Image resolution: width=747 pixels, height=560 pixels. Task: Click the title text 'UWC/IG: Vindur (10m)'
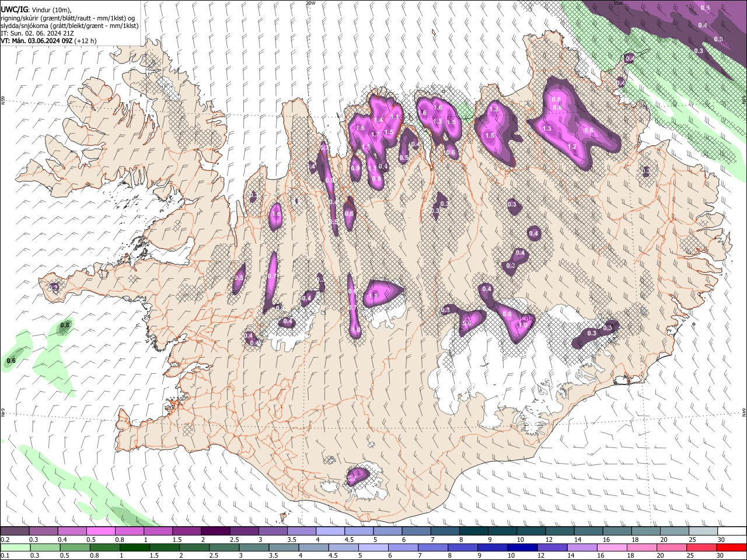[x=36, y=9]
